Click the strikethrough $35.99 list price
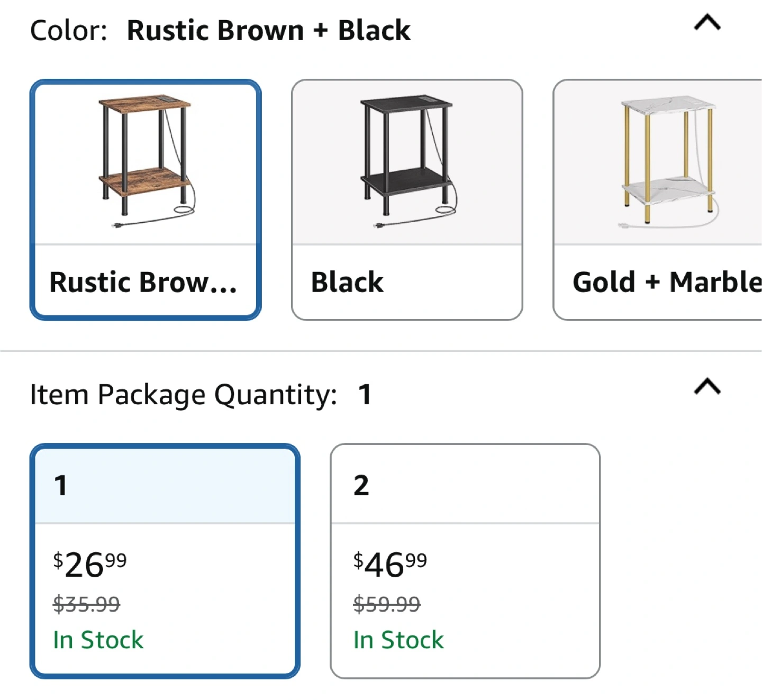Viewport: 762px width, 700px height. tap(87, 604)
